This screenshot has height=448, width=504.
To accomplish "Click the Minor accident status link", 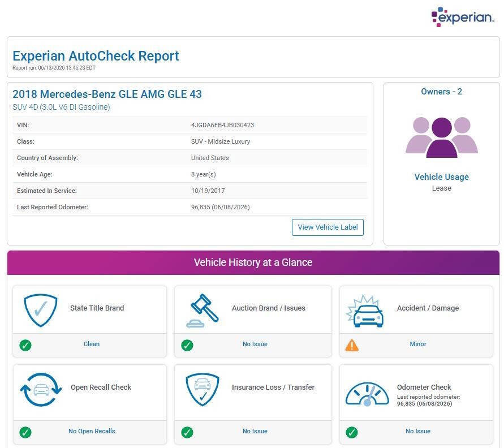I will tap(418, 344).
